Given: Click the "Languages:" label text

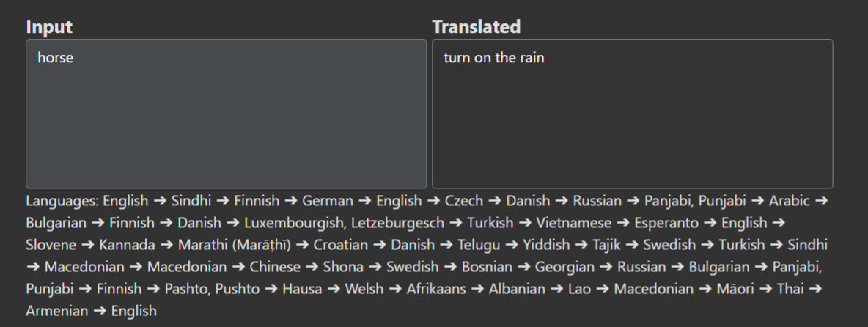Looking at the screenshot, I should click(62, 201).
